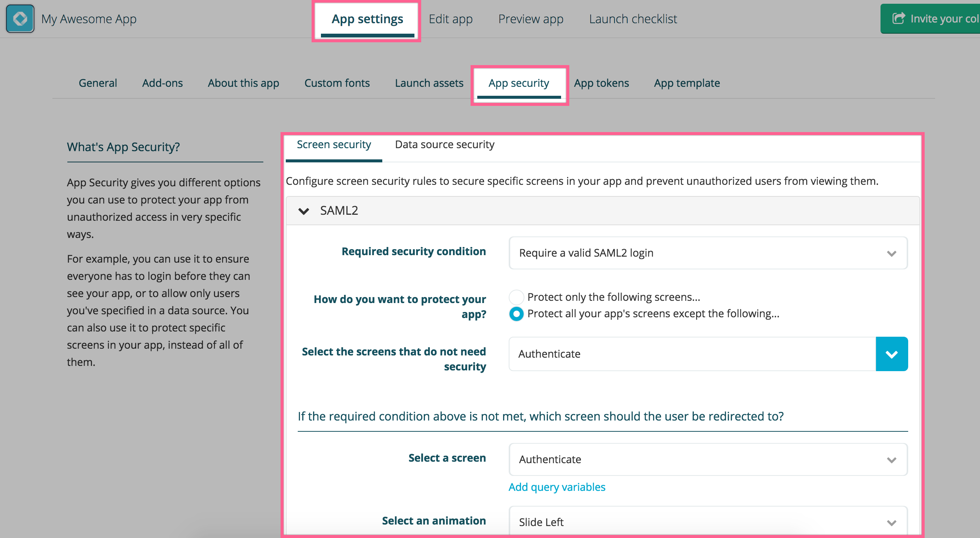This screenshot has height=538, width=980.
Task: Open Required security condition dropdown
Action: [x=708, y=253]
